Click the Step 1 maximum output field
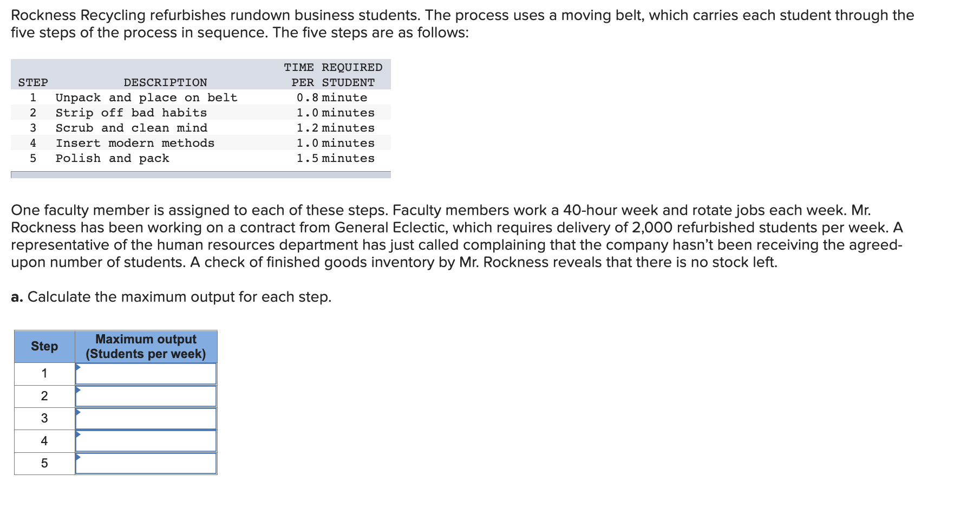The image size is (980, 507). pyautogui.click(x=146, y=374)
